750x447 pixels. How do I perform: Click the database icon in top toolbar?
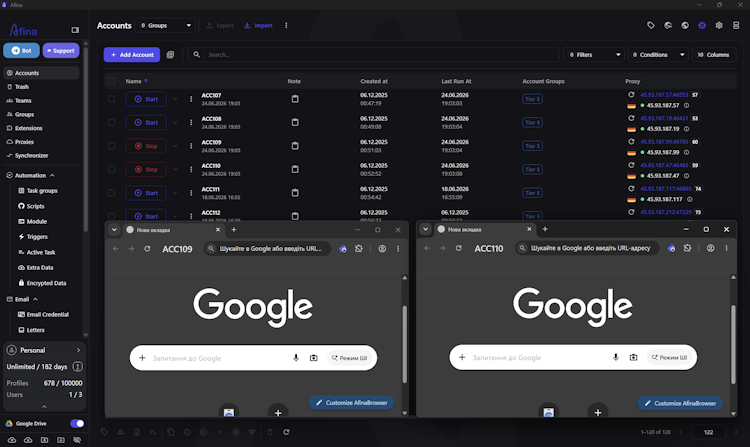point(736,25)
